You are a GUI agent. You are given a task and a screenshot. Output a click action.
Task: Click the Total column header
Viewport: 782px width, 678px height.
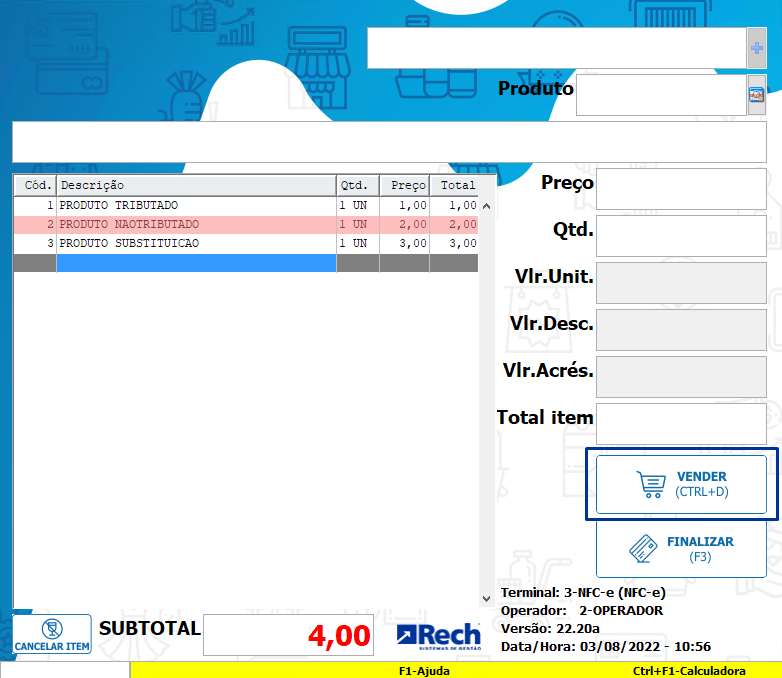coord(454,186)
